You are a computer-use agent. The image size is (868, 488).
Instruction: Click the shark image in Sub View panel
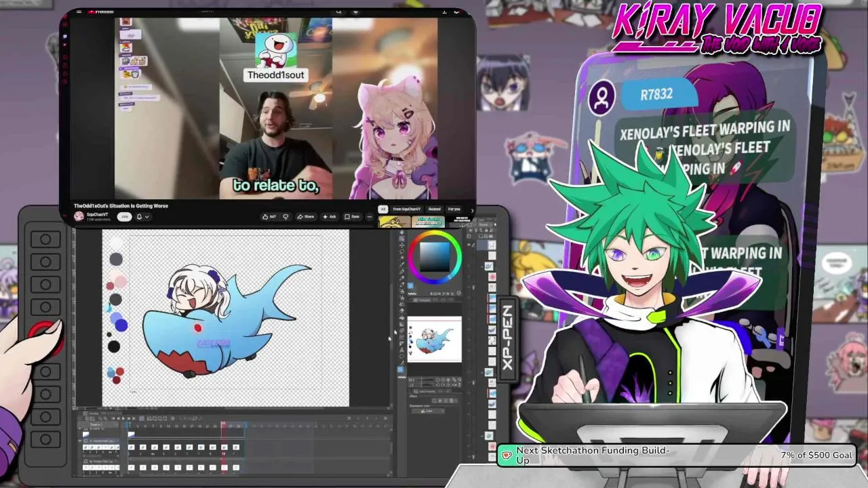435,339
